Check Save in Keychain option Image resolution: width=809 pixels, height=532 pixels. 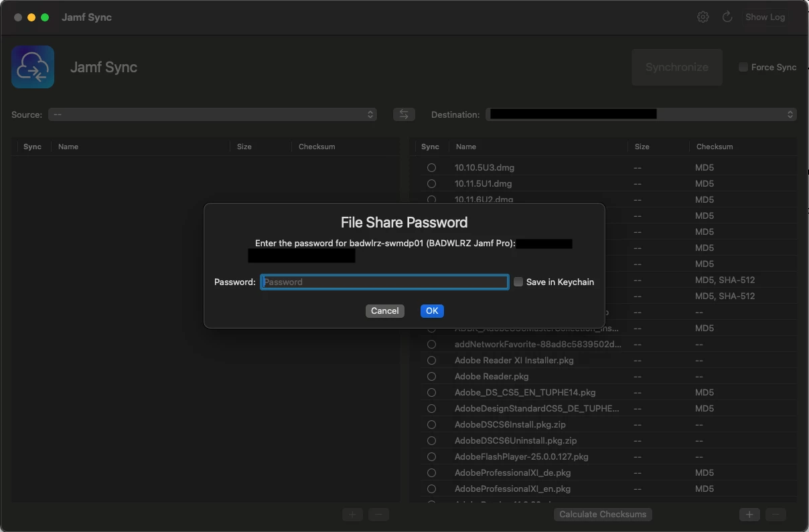518,282
